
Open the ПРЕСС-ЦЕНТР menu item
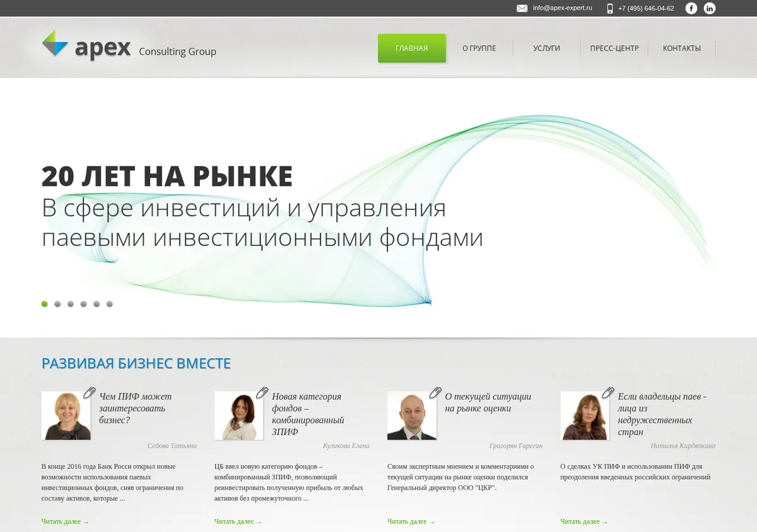tap(614, 49)
